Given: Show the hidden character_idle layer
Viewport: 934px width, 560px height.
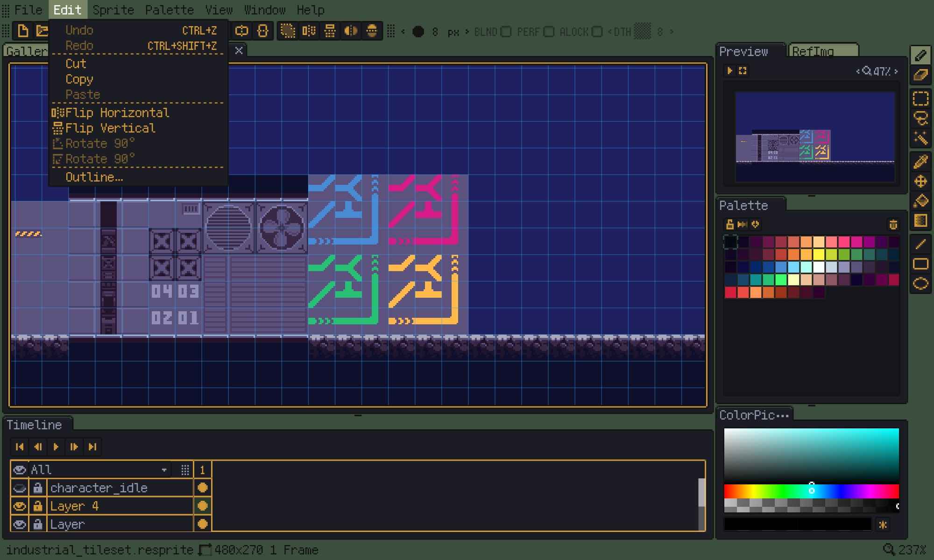Looking at the screenshot, I should tap(20, 488).
